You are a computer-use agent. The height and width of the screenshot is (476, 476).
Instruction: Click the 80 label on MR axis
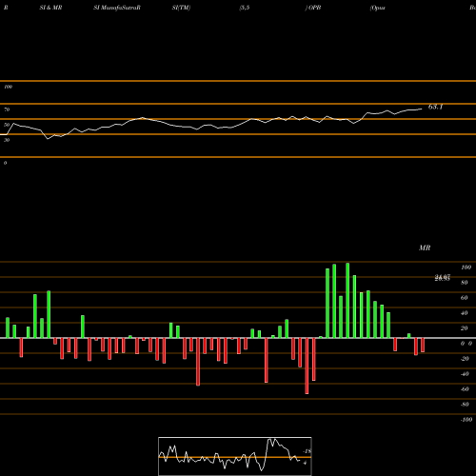[x=465, y=283]
